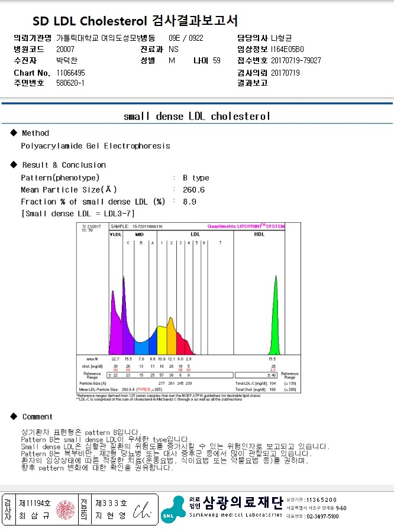Click 'Mean LDL-Particle Size' line under chart
The width and height of the screenshot is (394, 532).
(x=121, y=390)
